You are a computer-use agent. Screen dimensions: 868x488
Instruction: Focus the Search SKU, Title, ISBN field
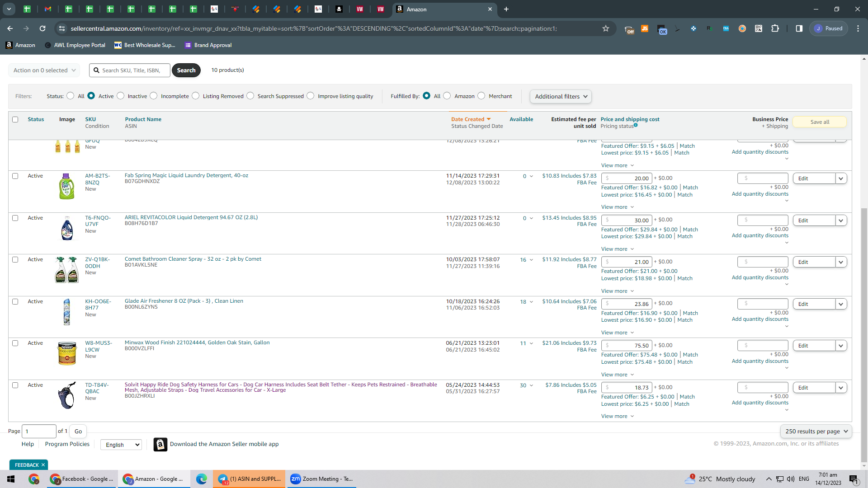point(130,70)
